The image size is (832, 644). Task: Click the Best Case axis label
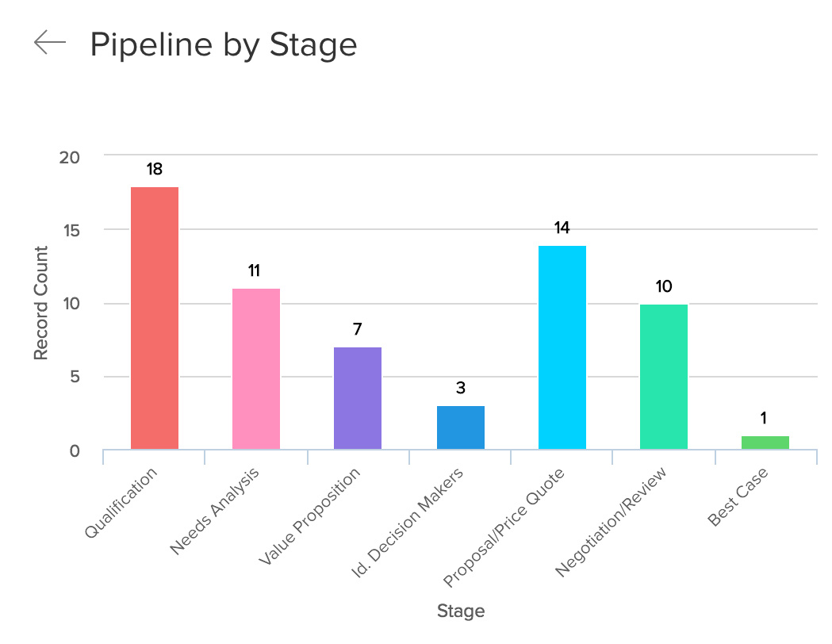pyautogui.click(x=738, y=496)
